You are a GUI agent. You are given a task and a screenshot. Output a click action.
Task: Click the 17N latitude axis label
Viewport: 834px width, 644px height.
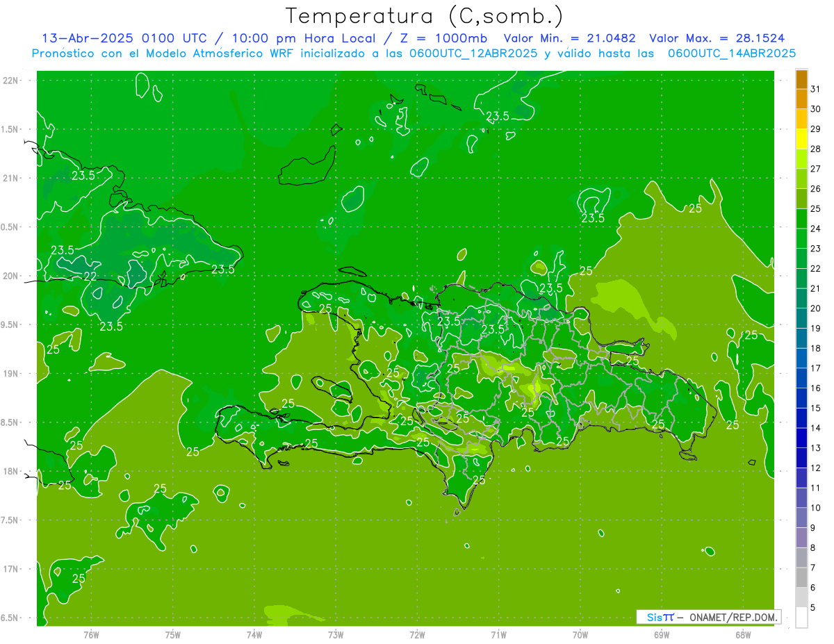(10, 569)
